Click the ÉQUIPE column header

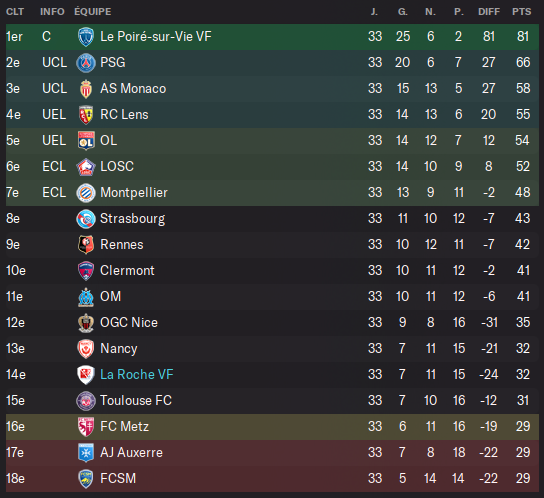93,12
